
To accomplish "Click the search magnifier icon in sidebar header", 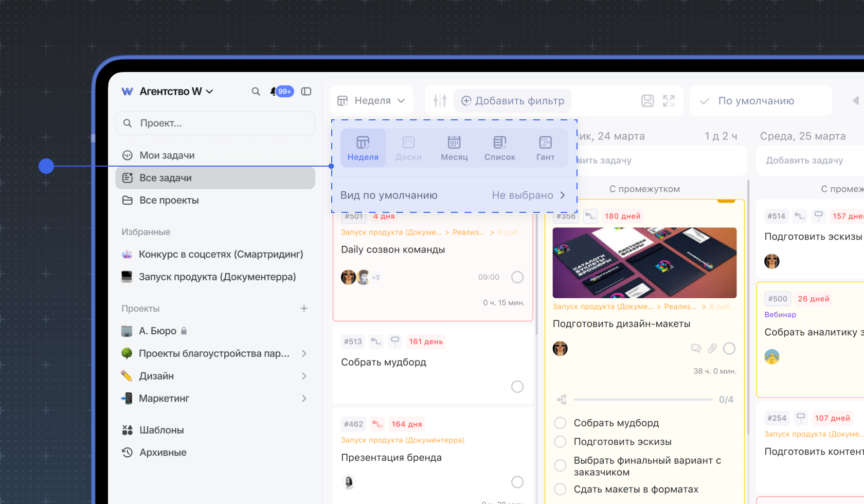I will tap(256, 92).
